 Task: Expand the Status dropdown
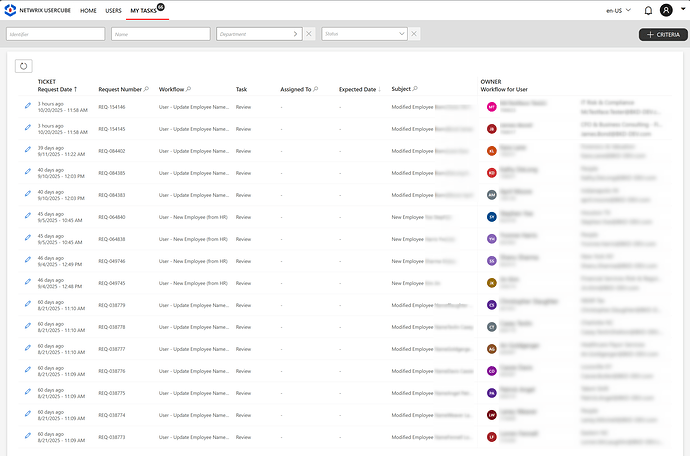click(402, 34)
